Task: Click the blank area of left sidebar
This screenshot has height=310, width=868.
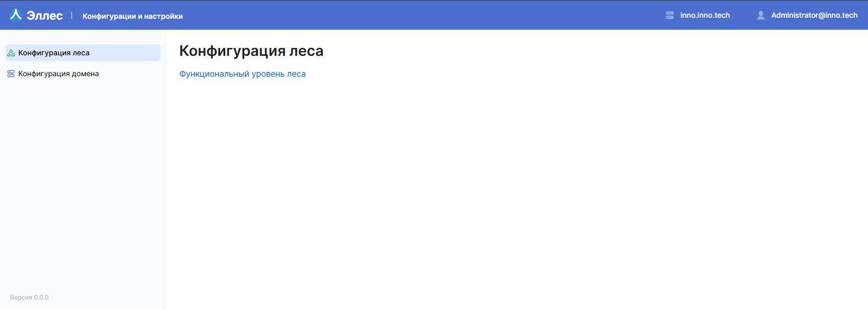Action: point(83,183)
